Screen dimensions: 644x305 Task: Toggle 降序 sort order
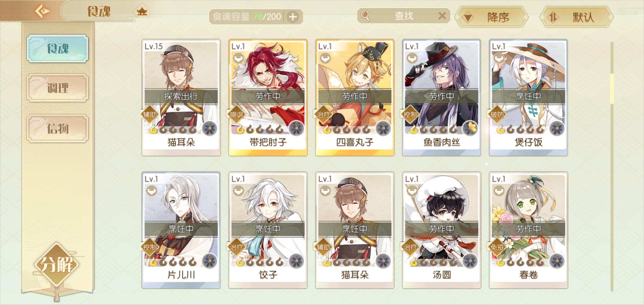(x=491, y=18)
